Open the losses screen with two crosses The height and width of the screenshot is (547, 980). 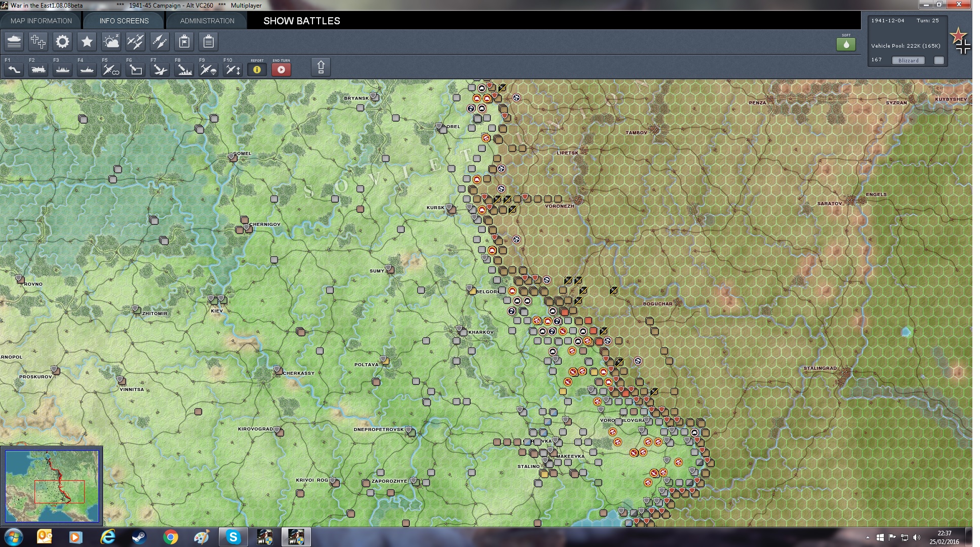(x=38, y=42)
